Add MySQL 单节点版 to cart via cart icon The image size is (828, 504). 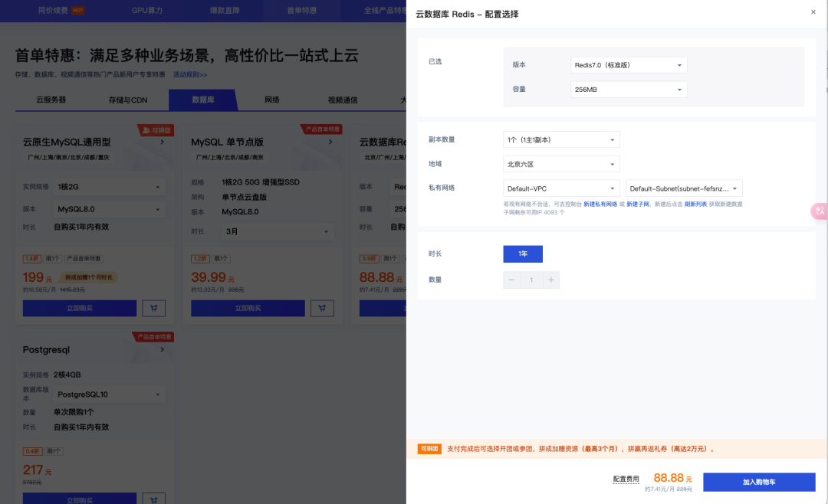point(322,308)
